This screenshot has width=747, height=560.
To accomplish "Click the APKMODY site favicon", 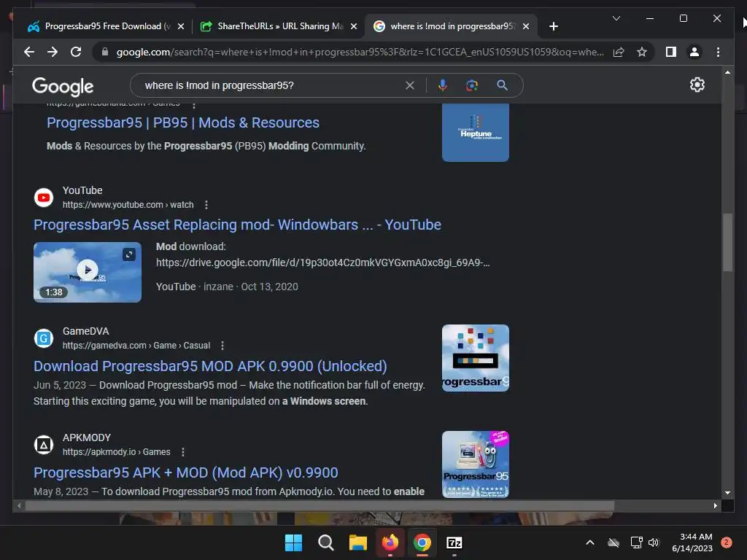I will coord(44,445).
